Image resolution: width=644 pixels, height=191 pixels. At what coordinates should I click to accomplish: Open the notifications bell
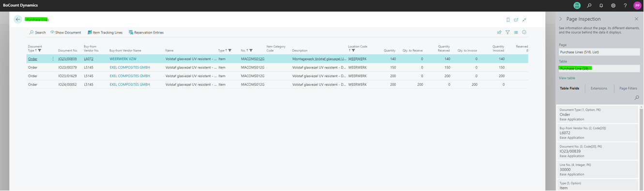coord(601,6)
